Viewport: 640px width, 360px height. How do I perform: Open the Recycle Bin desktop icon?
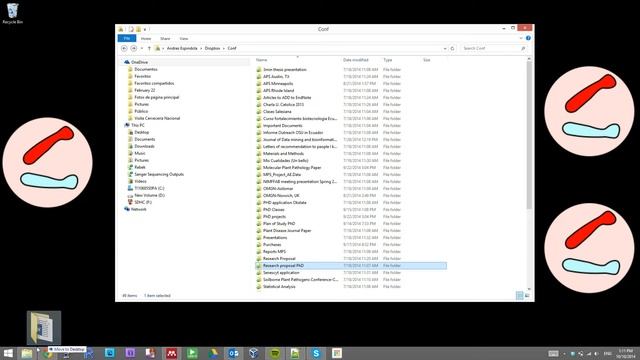(x=13, y=13)
